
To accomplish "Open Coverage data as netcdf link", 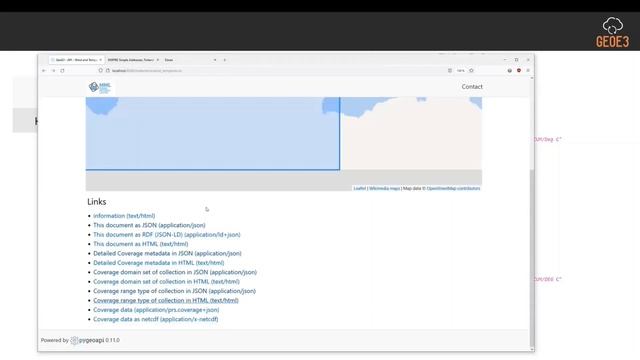I will point(156,319).
